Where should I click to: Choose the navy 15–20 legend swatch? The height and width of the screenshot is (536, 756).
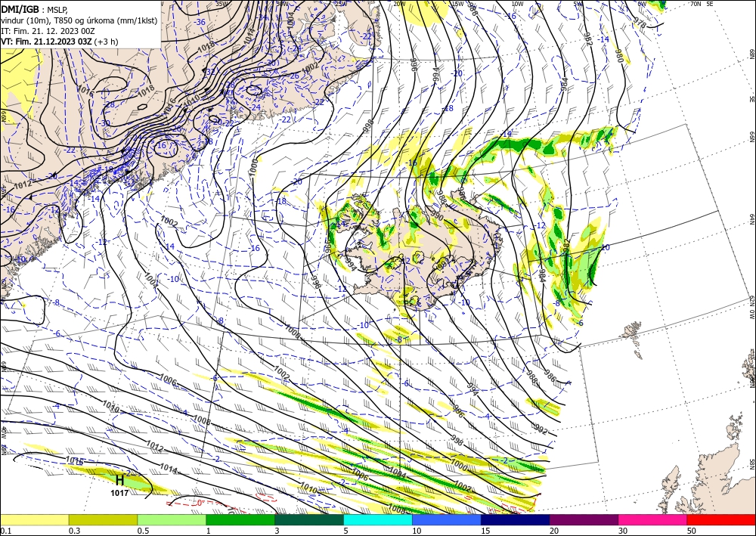(x=516, y=519)
